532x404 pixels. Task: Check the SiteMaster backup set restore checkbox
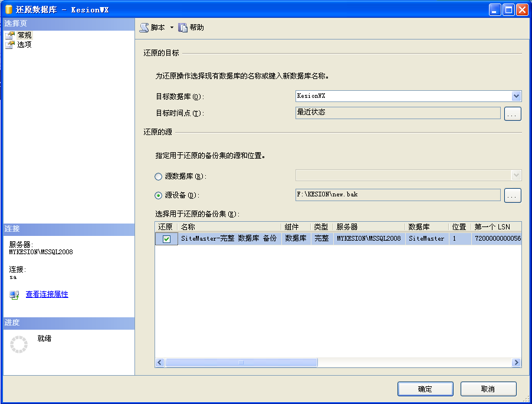point(166,239)
